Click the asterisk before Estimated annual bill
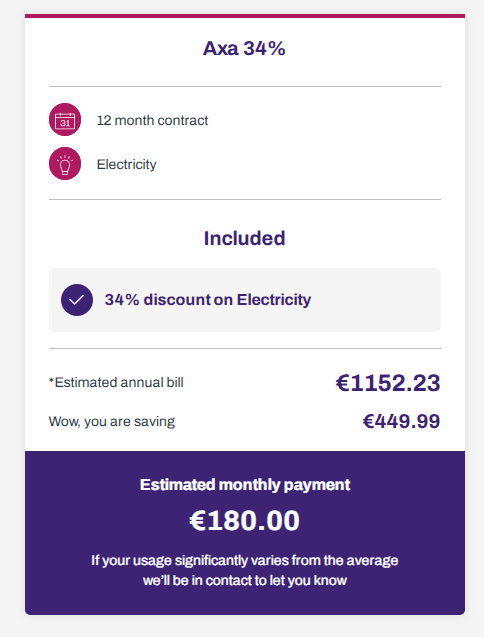 pyautogui.click(x=51, y=380)
